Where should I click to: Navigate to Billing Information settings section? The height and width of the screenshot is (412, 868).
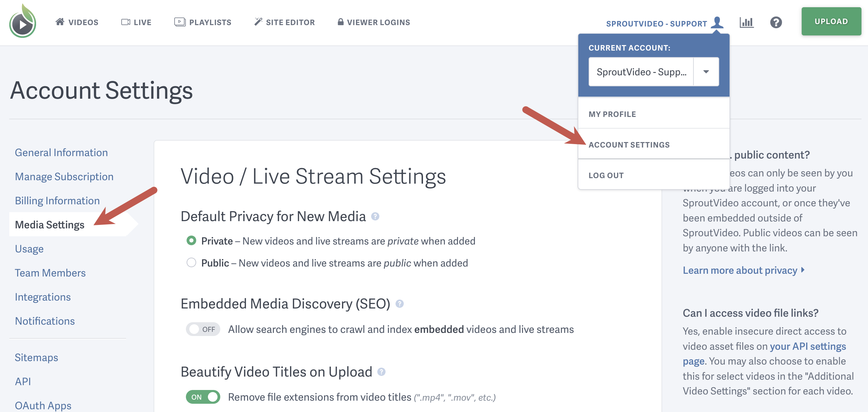(x=57, y=200)
